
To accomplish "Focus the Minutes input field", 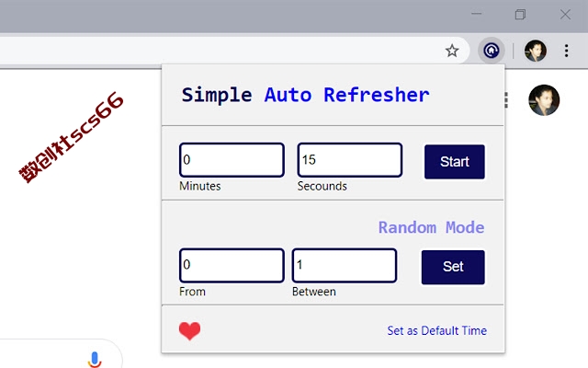I will coord(232,159).
